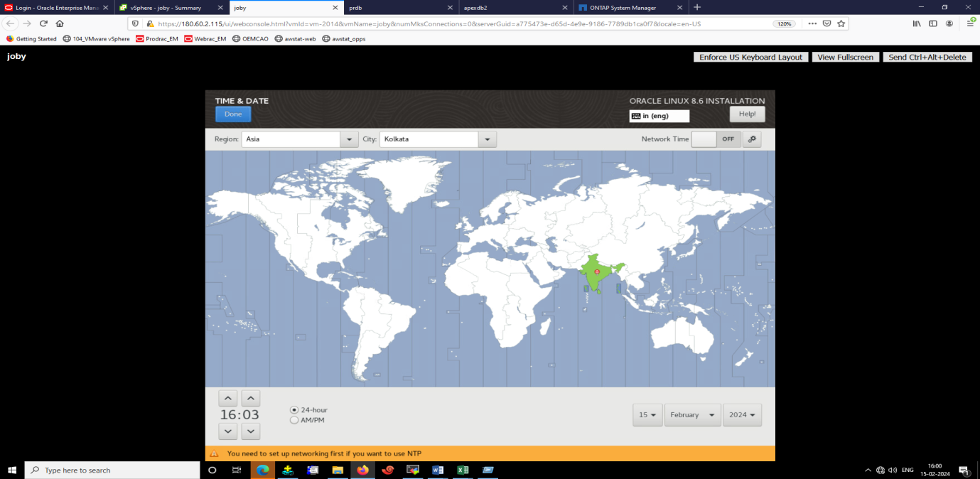Open the NTP configuration gear button
This screenshot has height=479, width=980.
pyautogui.click(x=752, y=139)
